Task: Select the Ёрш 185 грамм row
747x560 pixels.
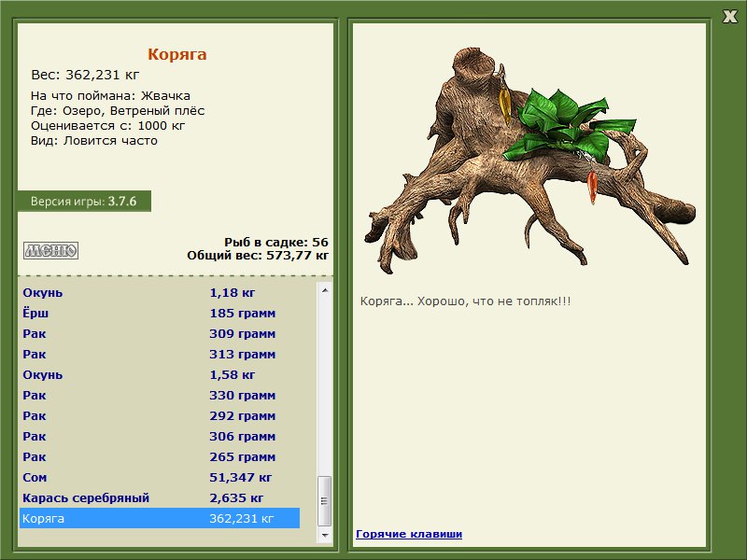Action: (160, 313)
